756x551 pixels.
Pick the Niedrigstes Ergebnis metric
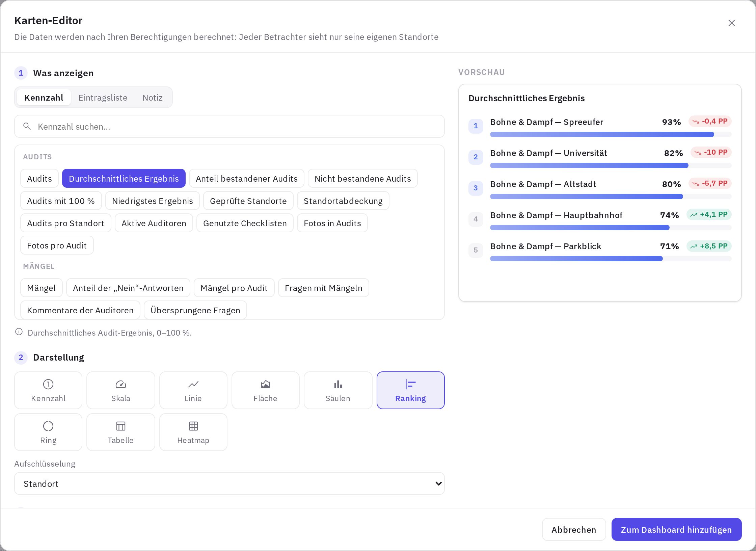153,201
